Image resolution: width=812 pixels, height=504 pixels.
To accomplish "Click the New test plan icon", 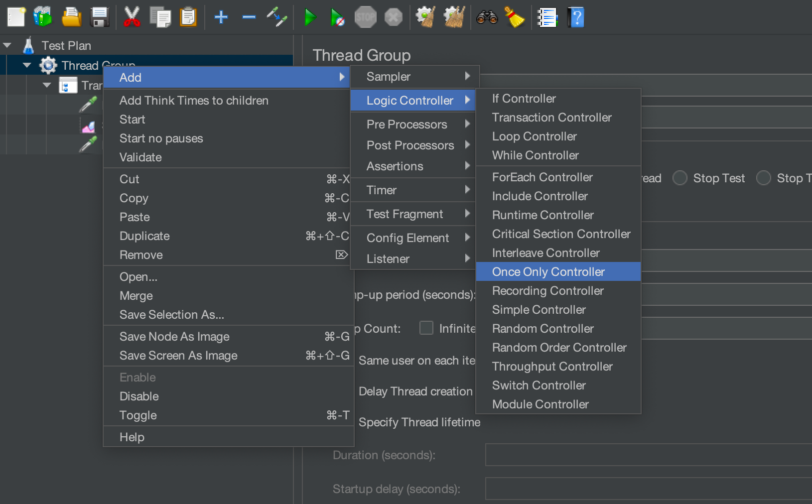I will click(16, 17).
